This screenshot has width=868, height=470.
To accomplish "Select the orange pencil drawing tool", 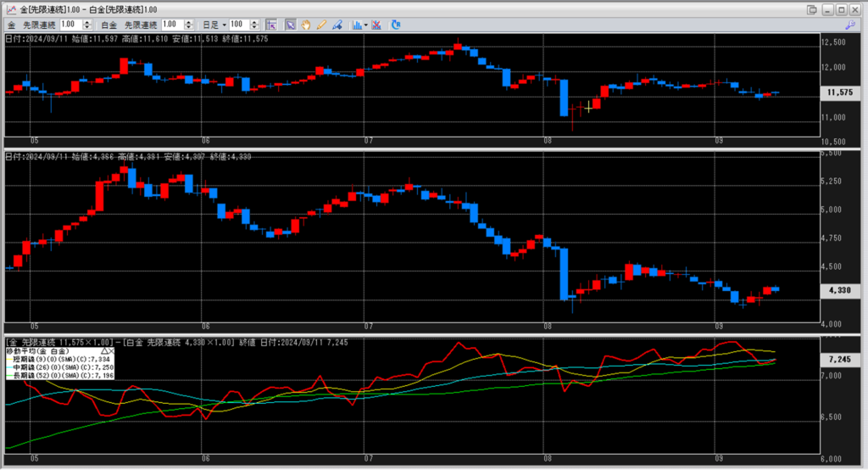I will (320, 25).
